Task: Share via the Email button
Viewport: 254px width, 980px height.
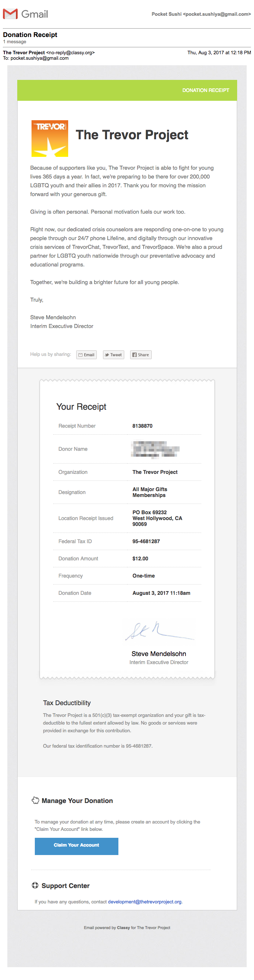Action: [x=86, y=354]
